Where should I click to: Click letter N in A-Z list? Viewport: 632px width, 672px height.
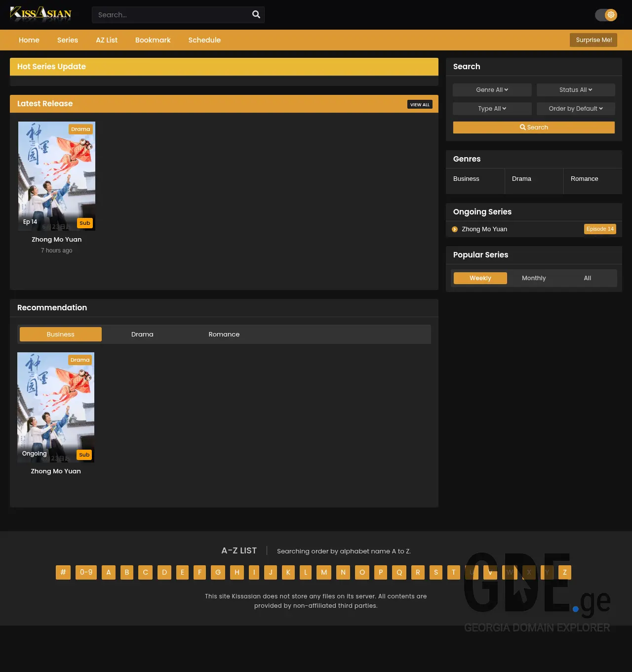[x=343, y=572]
